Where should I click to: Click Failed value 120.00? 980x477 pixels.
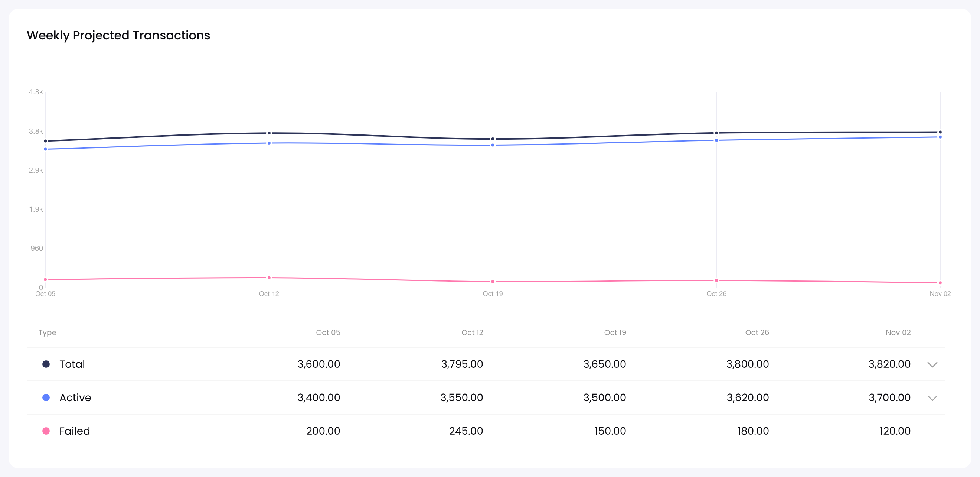[x=895, y=431]
